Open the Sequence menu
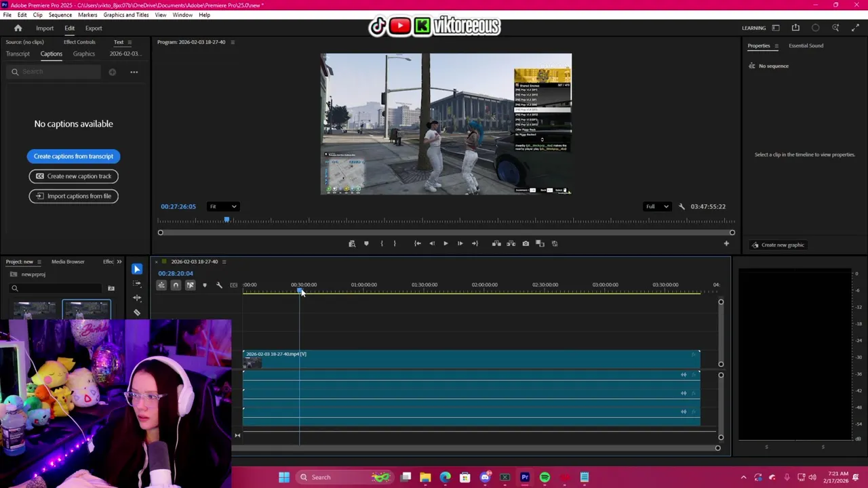Screen dimensions: 868x488 (x=60, y=15)
